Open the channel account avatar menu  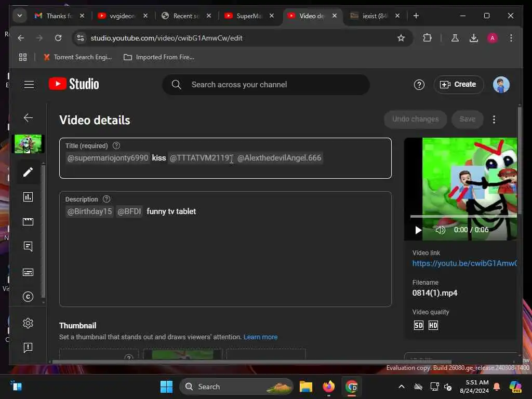(x=501, y=85)
